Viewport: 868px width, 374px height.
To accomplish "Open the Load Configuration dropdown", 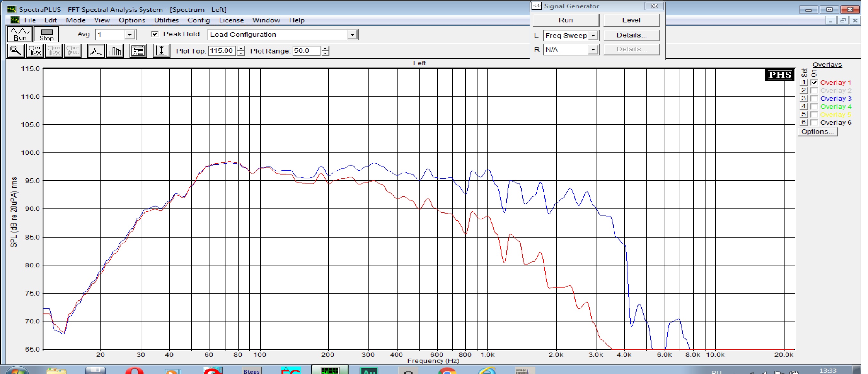I will coord(352,34).
